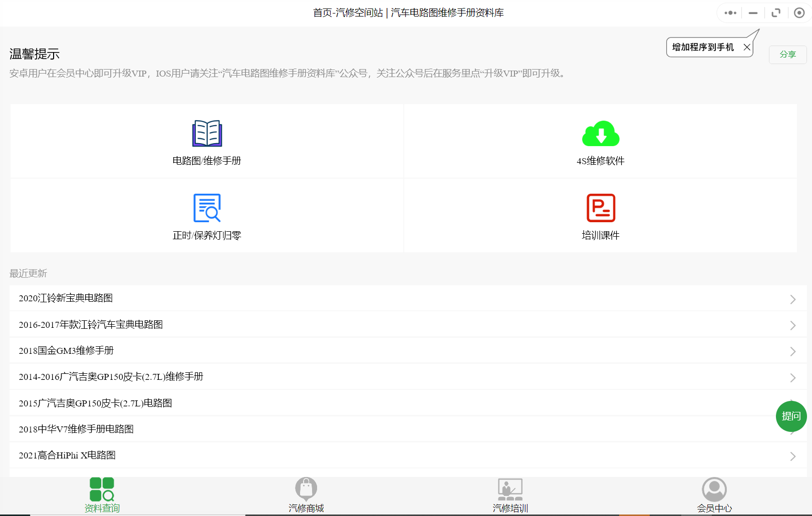Open the 培训课件 presentation icon
This screenshot has width=812, height=516.
click(601, 208)
